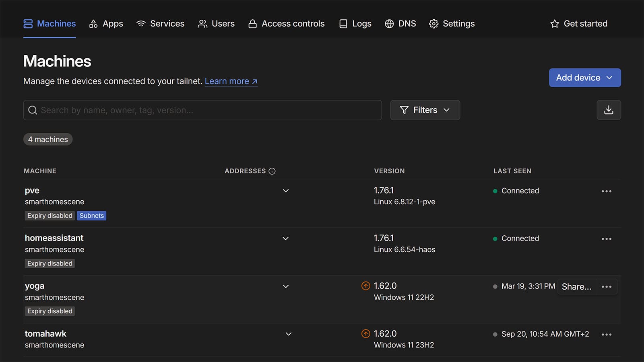Expand the addresses chevron for homeassistant
644x362 pixels.
coord(286,239)
